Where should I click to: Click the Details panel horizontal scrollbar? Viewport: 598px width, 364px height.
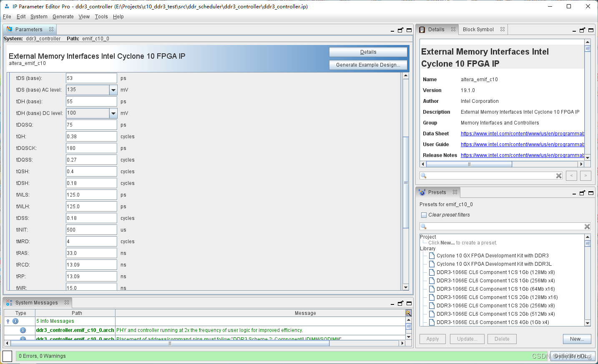469,164
